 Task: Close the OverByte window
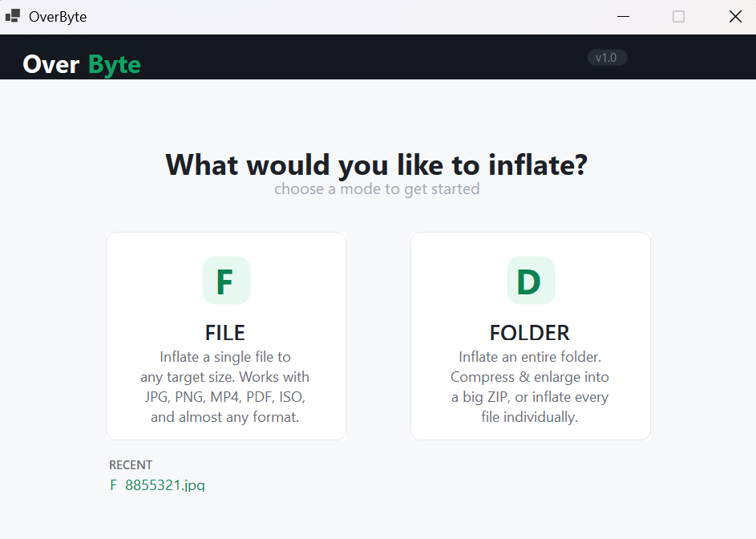click(x=734, y=16)
